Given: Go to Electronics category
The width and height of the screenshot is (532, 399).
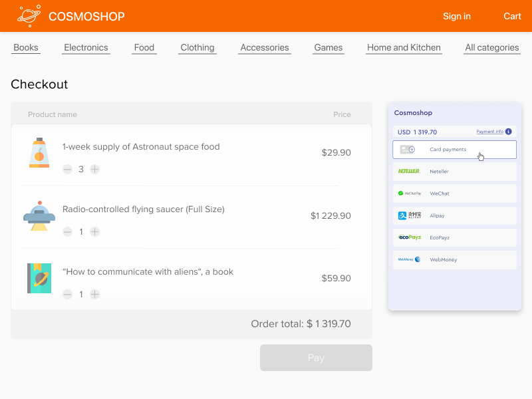Looking at the screenshot, I should [86, 48].
